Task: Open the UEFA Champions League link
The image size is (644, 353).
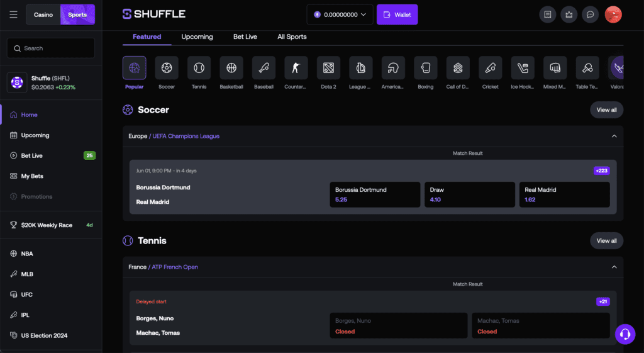Action: click(x=186, y=136)
